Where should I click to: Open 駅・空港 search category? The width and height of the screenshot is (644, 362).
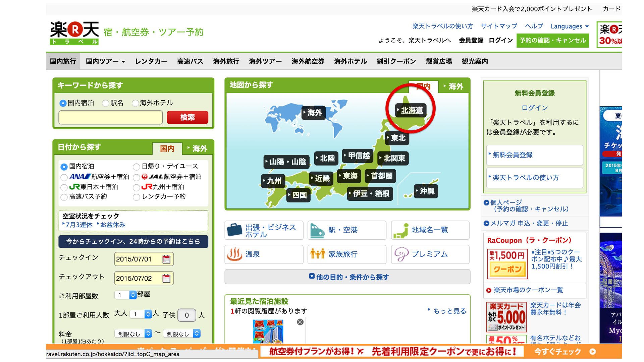[347, 230]
